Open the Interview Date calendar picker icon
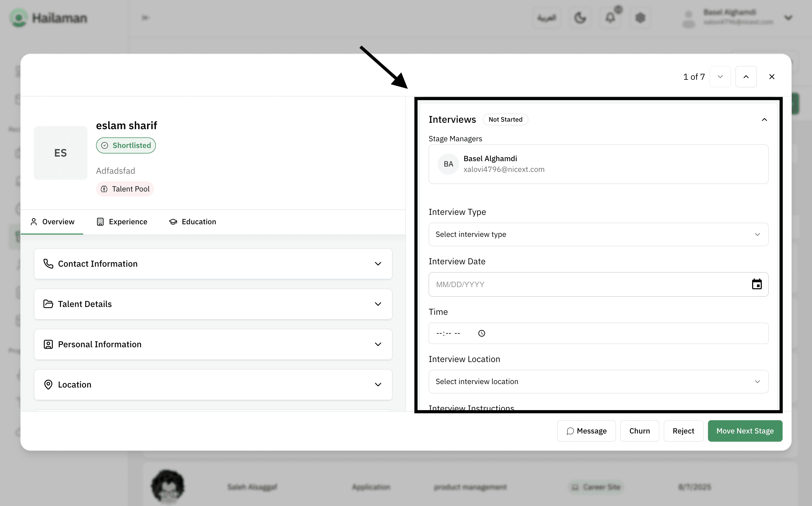Screen dimensions: 812x506 click(756, 284)
